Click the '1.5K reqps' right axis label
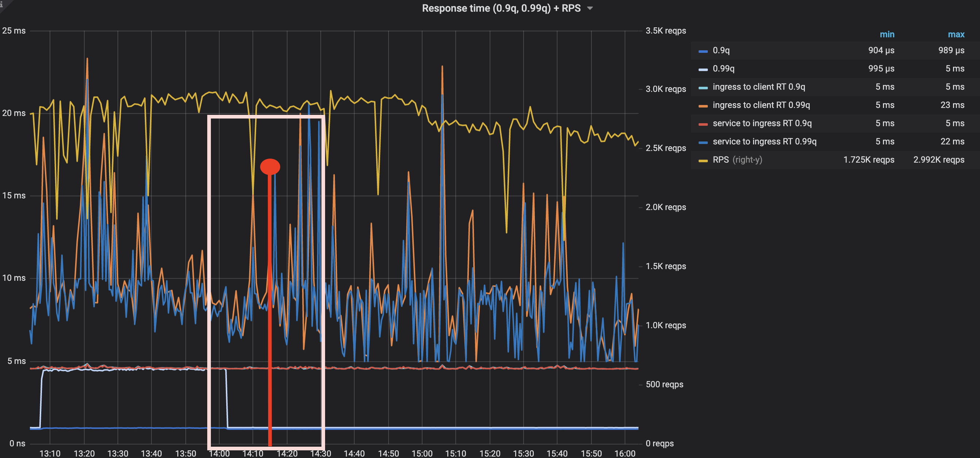 tap(666, 267)
